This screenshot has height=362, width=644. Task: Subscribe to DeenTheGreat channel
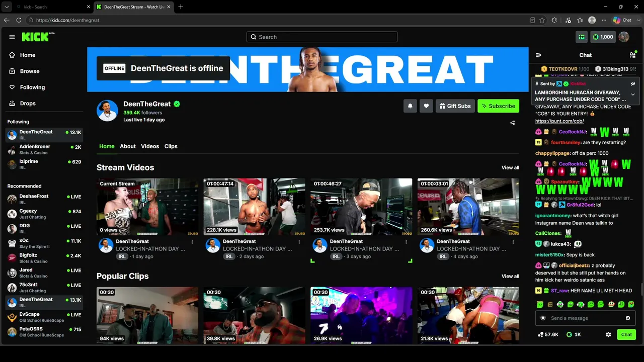pos(498,106)
